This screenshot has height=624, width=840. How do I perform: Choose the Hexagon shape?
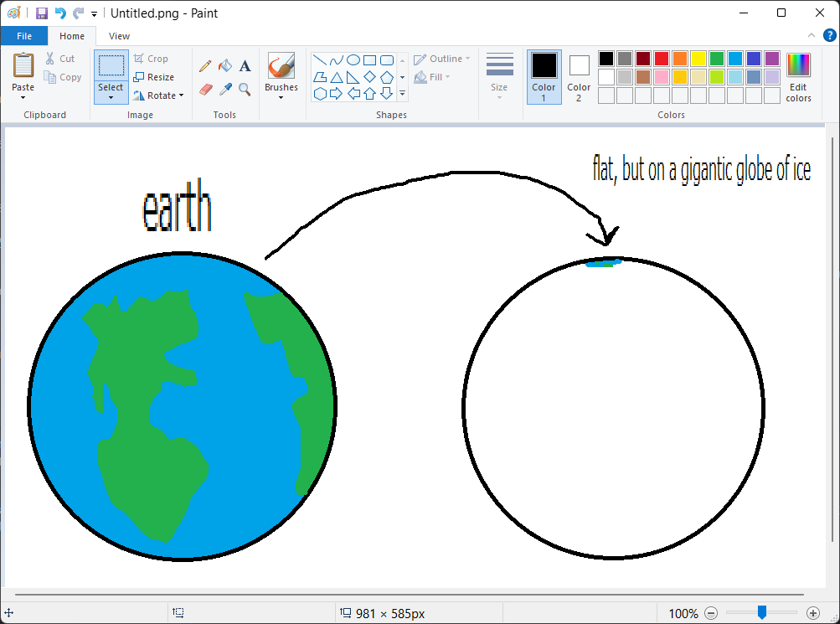click(320, 94)
